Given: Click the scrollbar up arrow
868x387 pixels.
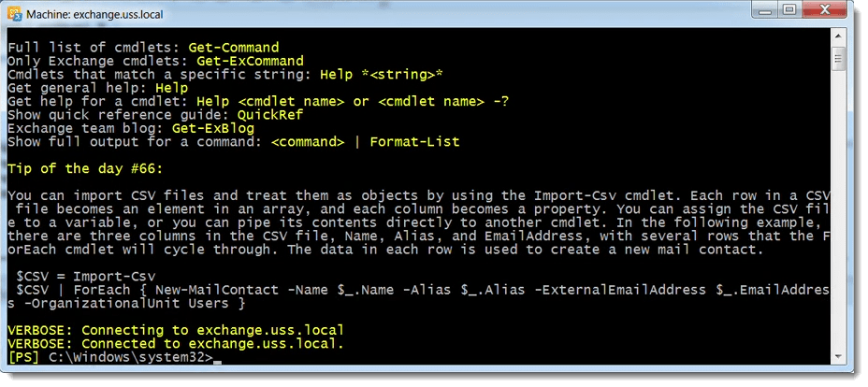Looking at the screenshot, I should (838, 37).
